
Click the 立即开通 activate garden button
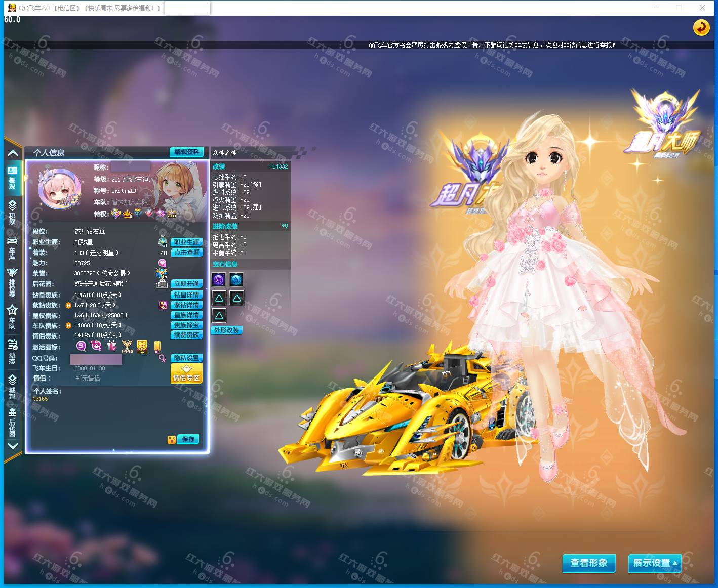(x=186, y=284)
